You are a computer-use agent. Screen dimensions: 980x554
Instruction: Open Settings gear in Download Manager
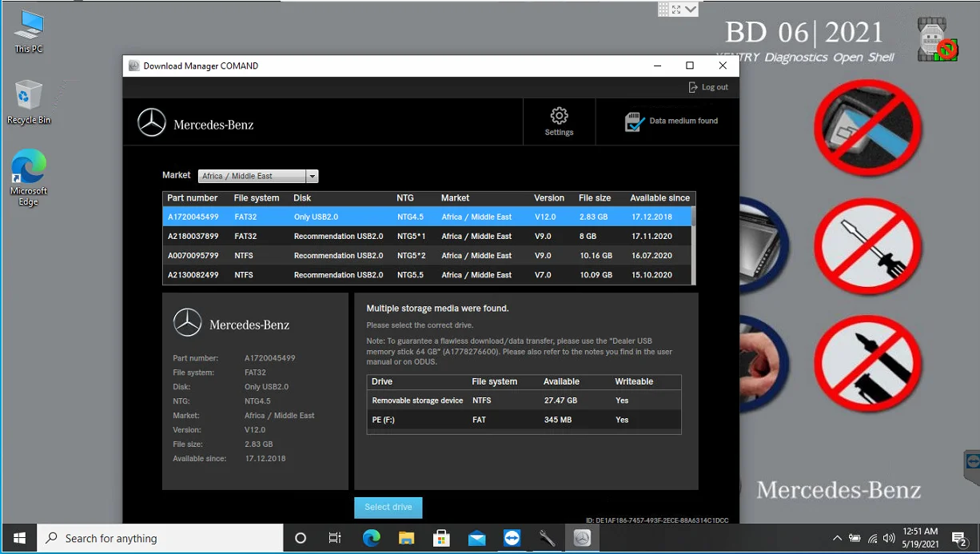pos(559,122)
